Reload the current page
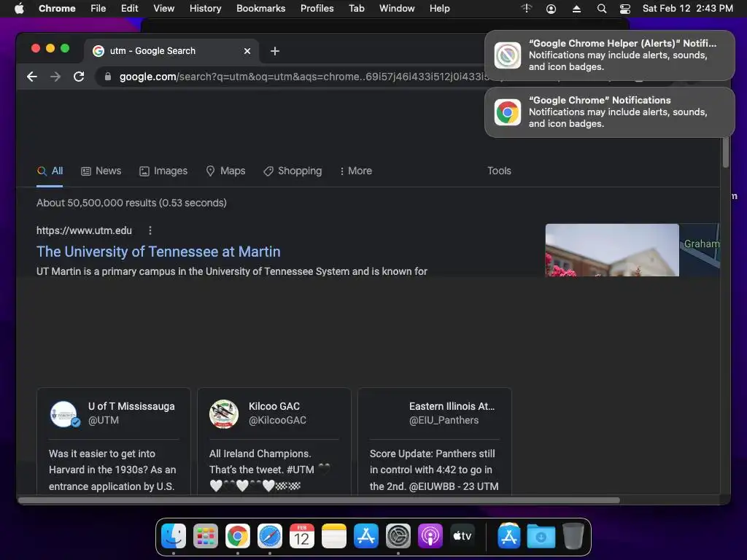 pyautogui.click(x=79, y=77)
